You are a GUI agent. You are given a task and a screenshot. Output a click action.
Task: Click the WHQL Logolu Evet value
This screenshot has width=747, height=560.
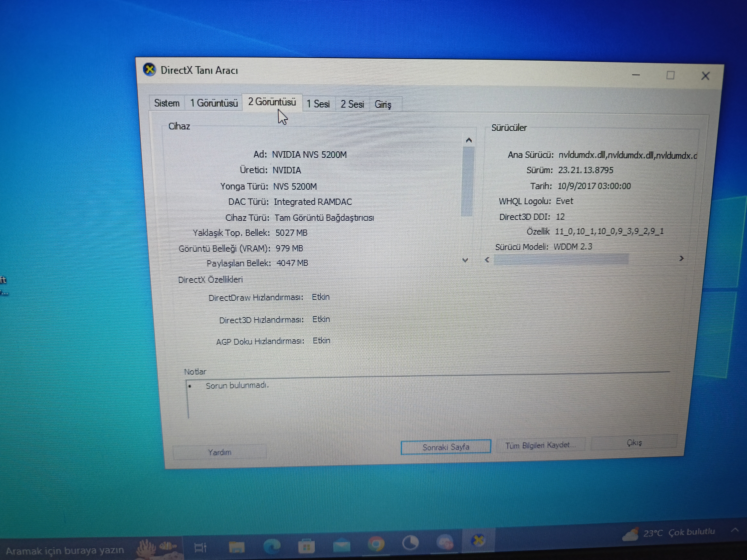point(564,201)
